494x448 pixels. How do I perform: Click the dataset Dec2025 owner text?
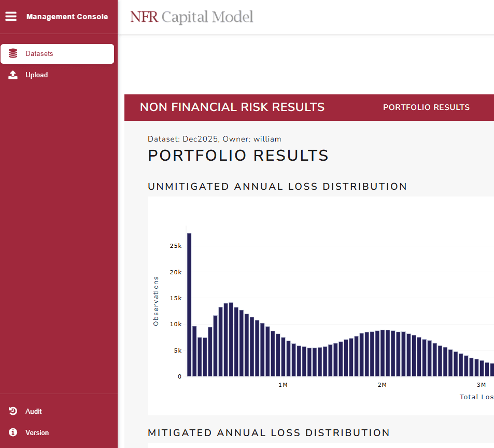click(215, 139)
